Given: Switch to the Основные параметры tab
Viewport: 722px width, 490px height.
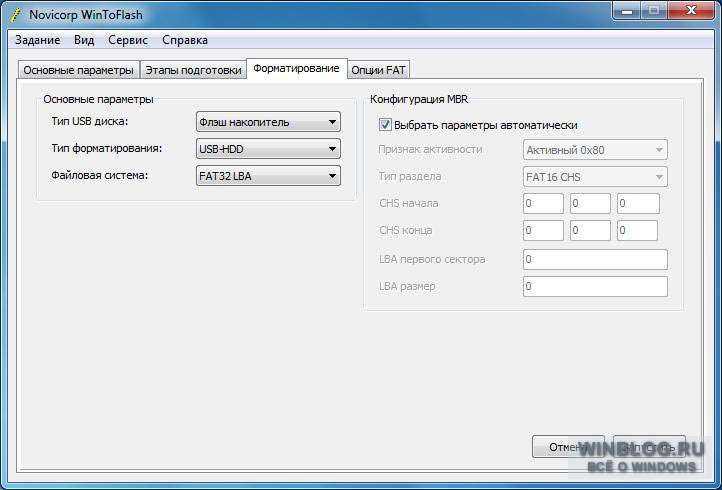Looking at the screenshot, I should tap(78, 70).
